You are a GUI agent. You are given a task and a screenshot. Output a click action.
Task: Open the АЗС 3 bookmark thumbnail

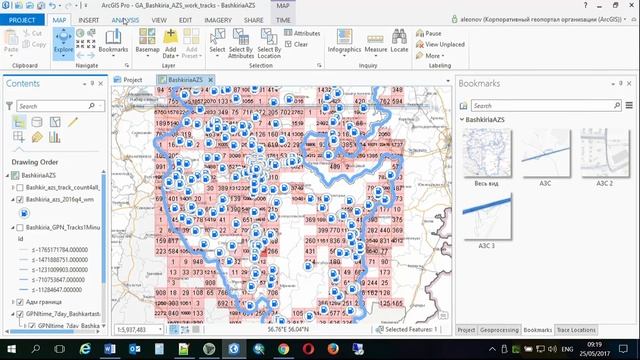[487, 216]
